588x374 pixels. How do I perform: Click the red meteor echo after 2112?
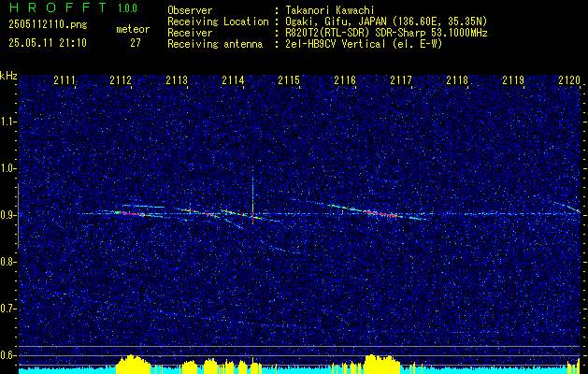click(x=130, y=213)
